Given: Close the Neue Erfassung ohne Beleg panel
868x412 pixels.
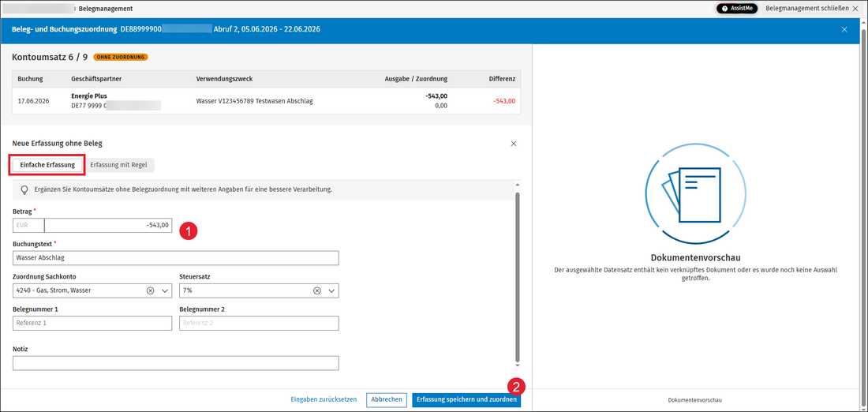Looking at the screenshot, I should (x=514, y=144).
